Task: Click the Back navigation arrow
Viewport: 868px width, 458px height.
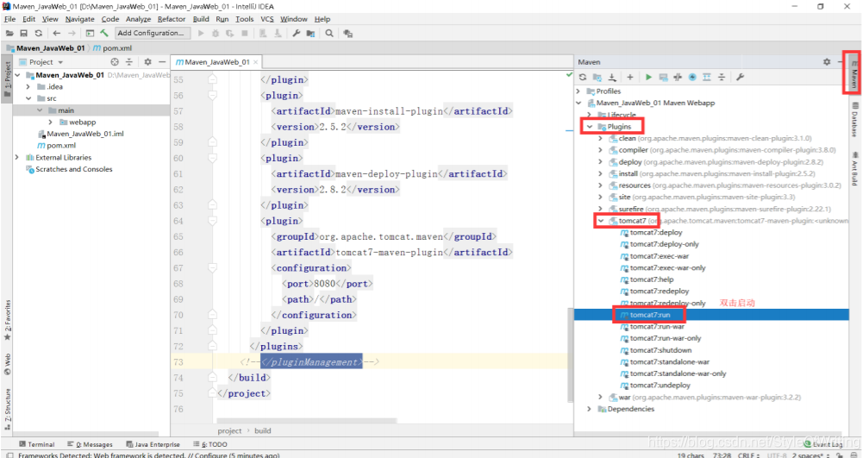Action: (57, 34)
